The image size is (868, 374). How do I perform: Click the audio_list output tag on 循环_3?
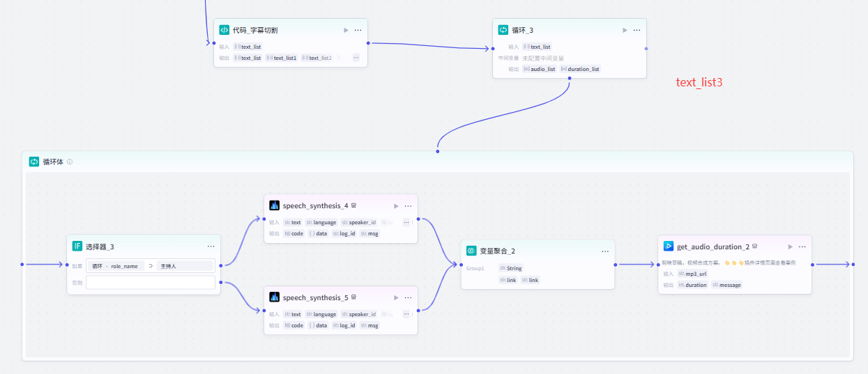point(540,69)
